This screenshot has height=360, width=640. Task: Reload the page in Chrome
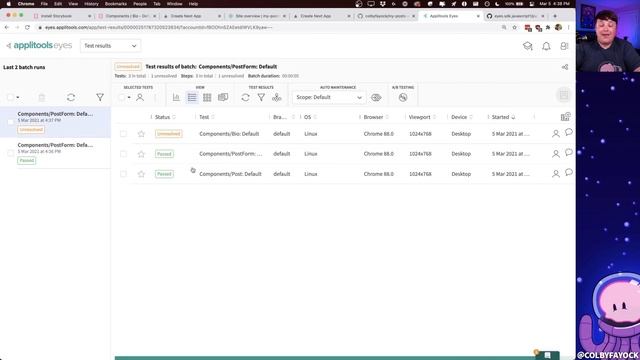pyautogui.click(x=27, y=27)
